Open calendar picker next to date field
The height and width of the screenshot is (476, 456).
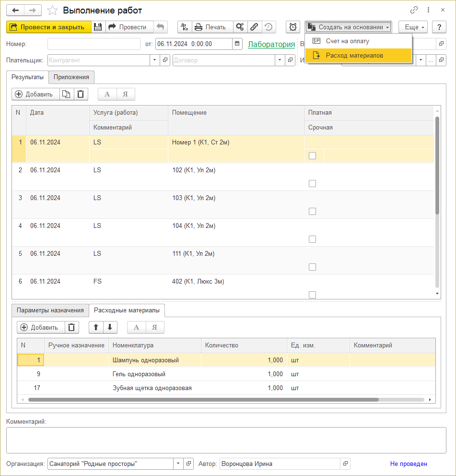237,44
